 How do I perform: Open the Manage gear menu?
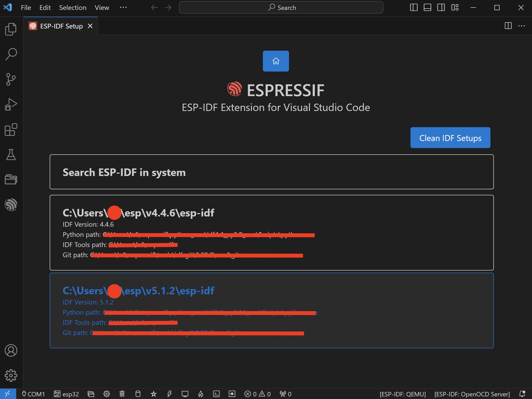[11, 375]
